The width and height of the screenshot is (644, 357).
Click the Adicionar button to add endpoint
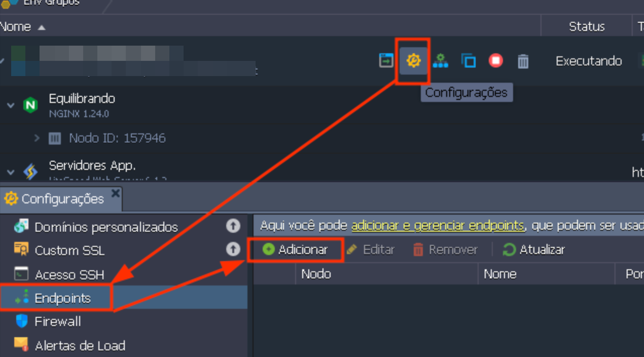point(296,249)
